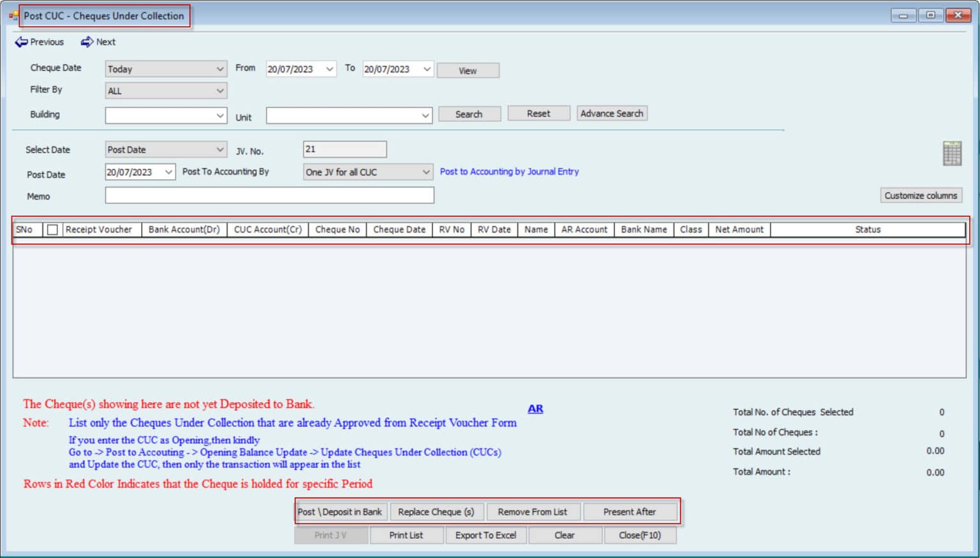The height and width of the screenshot is (558, 980).
Task: Expand the Cheque Date dropdown
Action: coord(219,69)
